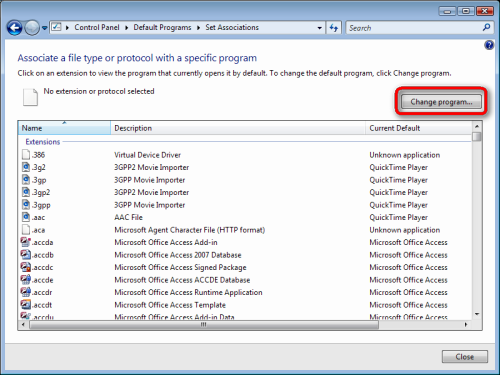
Task: Click the Virtual Device Driver description
Action: pos(147,155)
